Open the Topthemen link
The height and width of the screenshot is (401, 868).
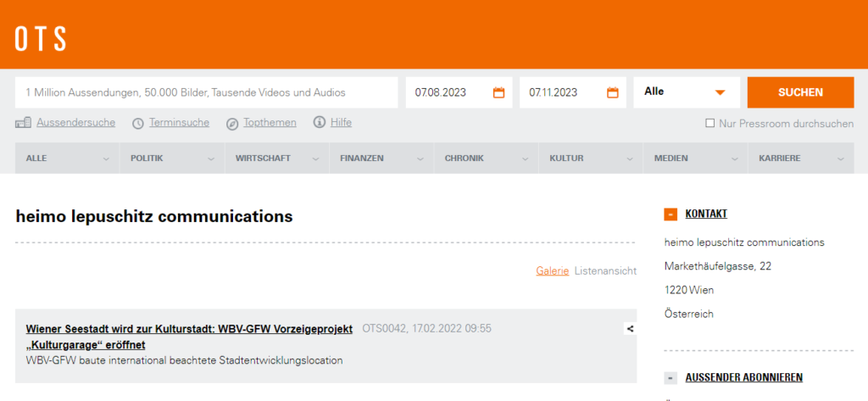(270, 122)
